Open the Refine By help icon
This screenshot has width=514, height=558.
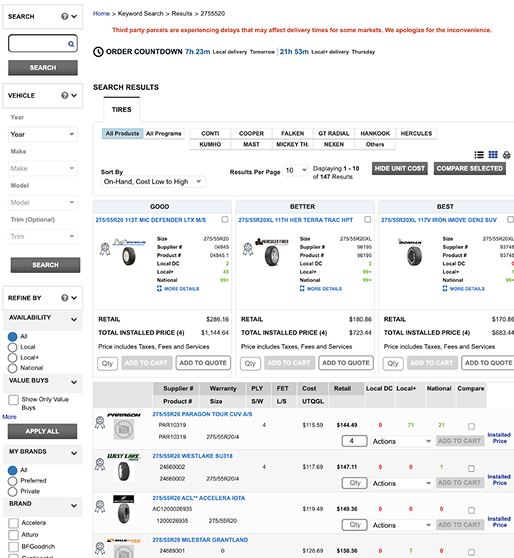click(64, 298)
